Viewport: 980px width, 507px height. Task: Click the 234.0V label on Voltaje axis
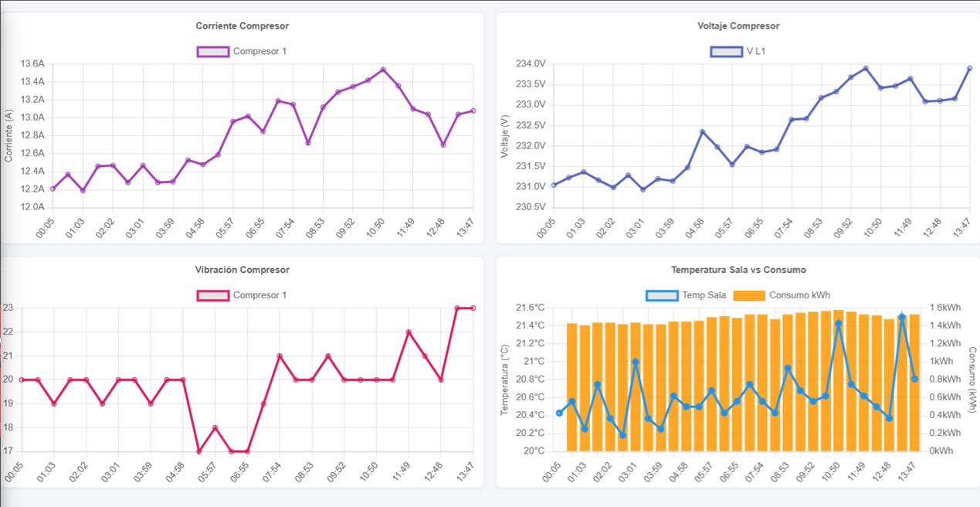pyautogui.click(x=530, y=63)
